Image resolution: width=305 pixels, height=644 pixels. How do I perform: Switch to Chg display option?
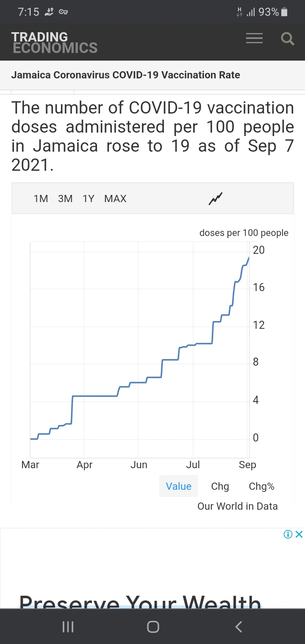pos(220,486)
